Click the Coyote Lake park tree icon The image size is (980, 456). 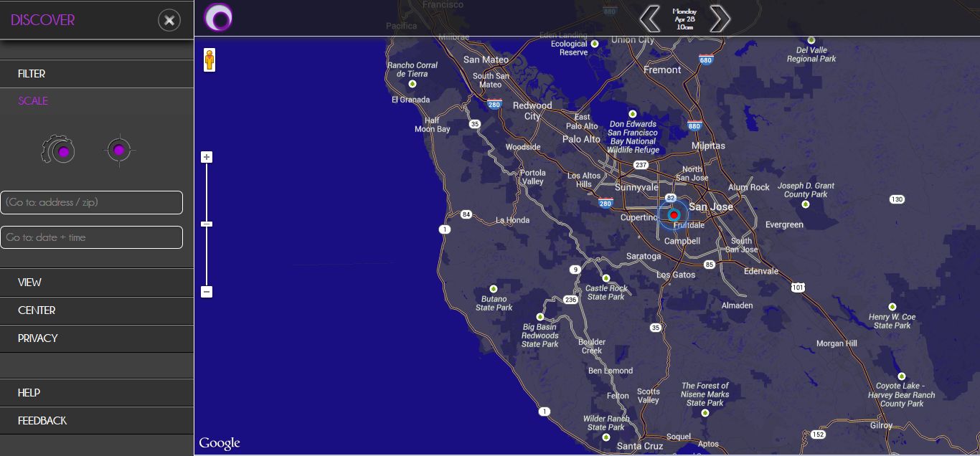pos(901,376)
